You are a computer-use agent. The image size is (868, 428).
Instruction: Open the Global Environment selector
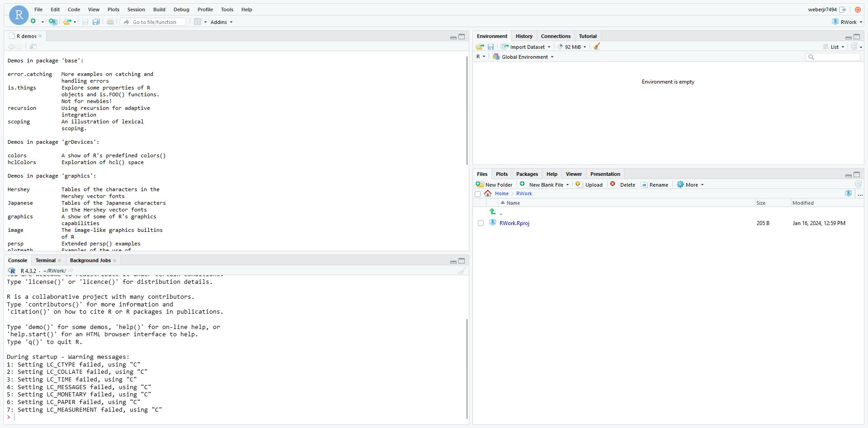click(523, 56)
